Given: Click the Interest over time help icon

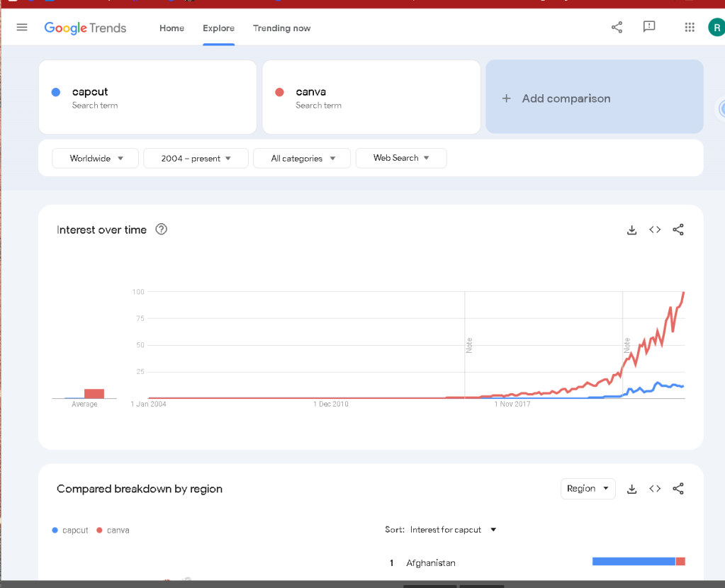Looking at the screenshot, I should [x=161, y=230].
